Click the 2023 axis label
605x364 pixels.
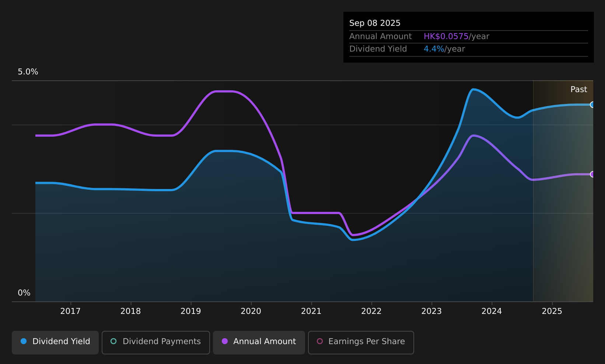[x=431, y=311]
